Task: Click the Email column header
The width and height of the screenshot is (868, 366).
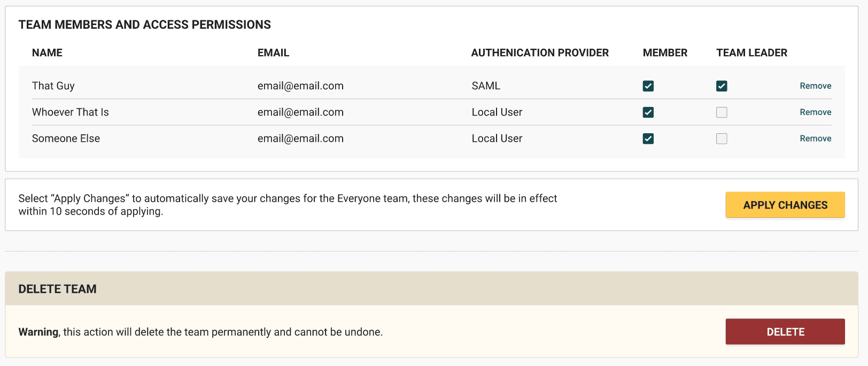Action: [273, 52]
